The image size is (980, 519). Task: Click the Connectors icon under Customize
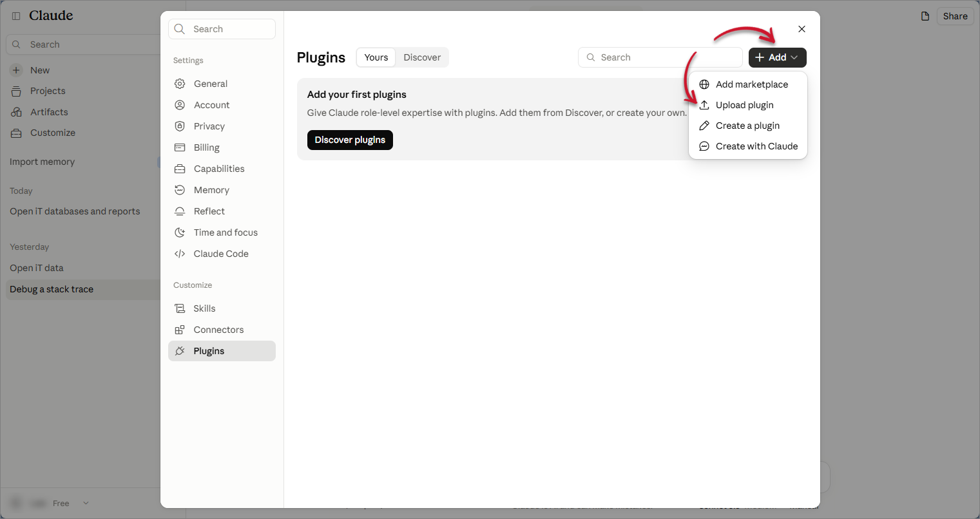[x=180, y=330]
